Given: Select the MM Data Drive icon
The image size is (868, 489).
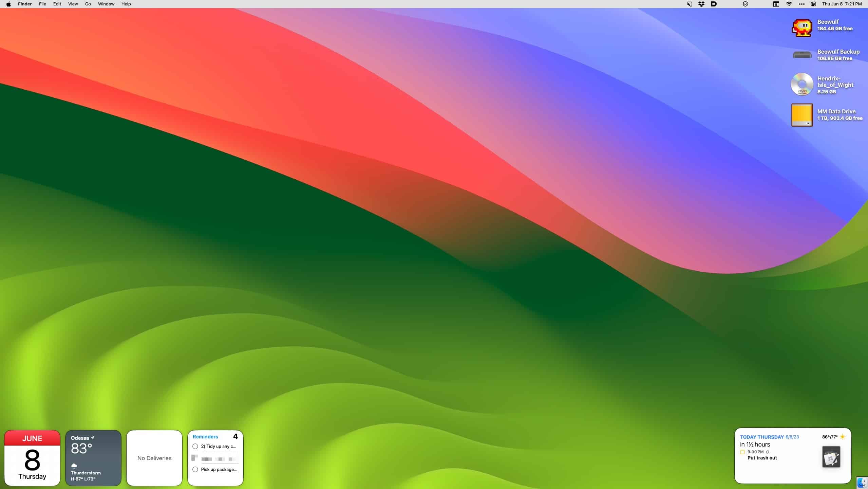Looking at the screenshot, I should click(802, 115).
